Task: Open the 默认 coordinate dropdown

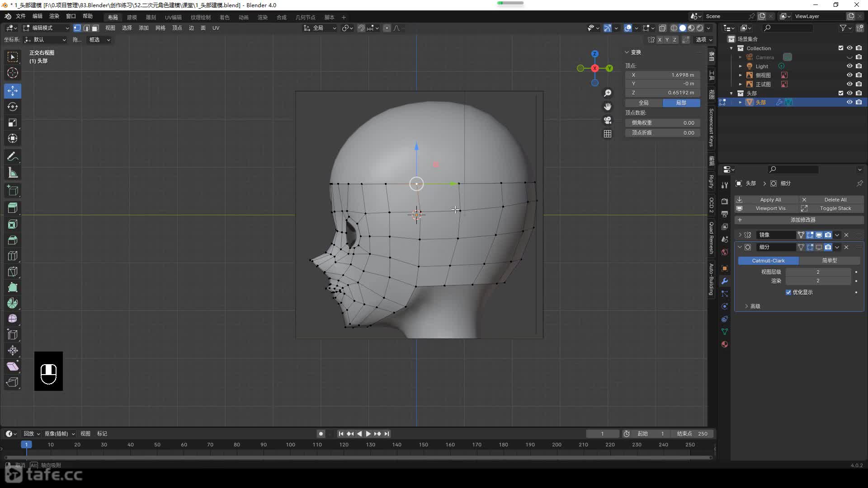Action: click(x=45, y=40)
